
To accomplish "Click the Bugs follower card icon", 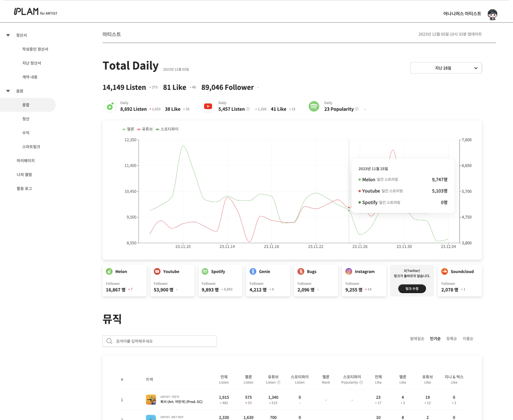I will (301, 272).
